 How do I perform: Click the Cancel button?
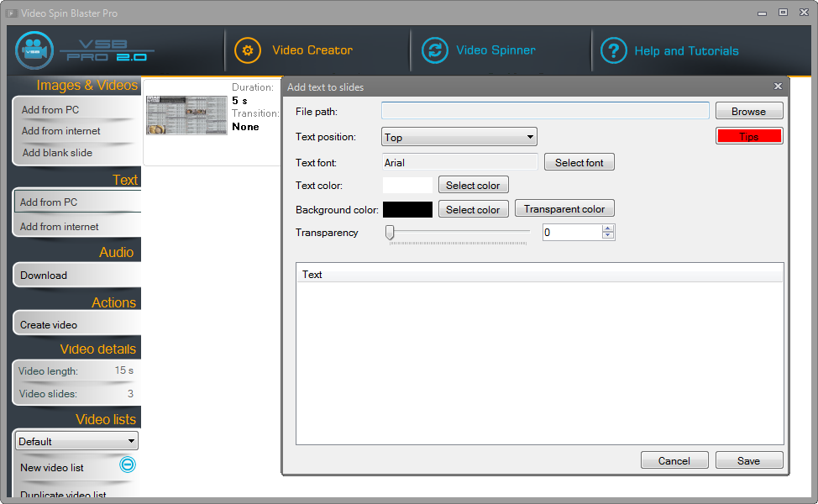[674, 460]
